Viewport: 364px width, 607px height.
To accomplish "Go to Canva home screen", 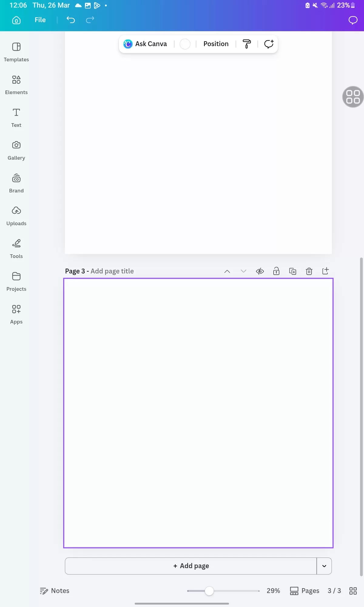I will 16,20.
